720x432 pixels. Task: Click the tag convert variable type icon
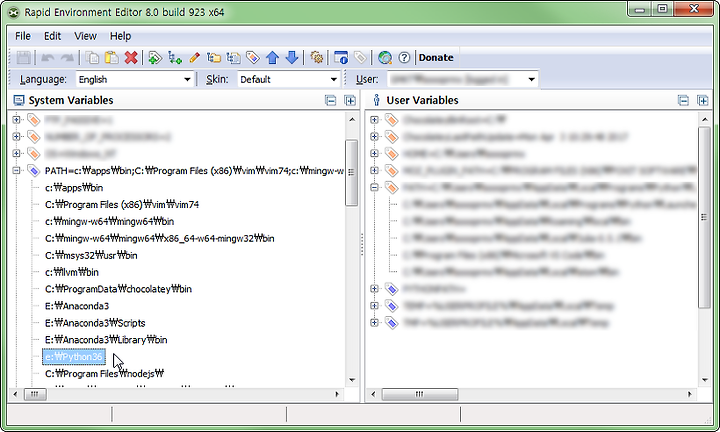253,57
